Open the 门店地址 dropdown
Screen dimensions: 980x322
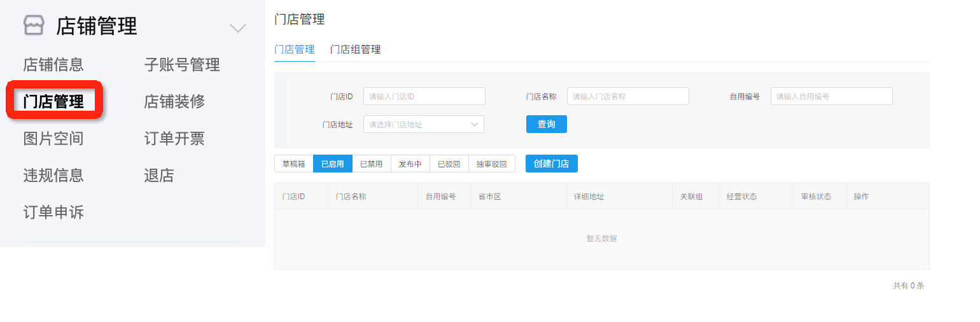(x=424, y=124)
